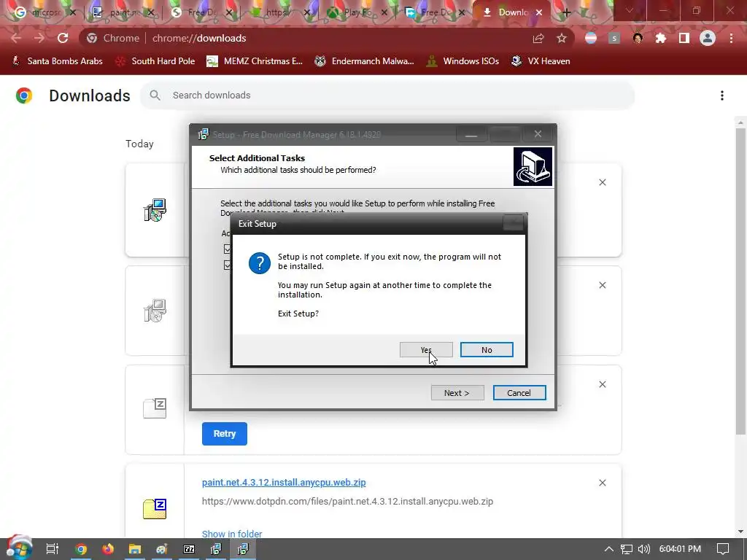Click the network tray icon

[x=627, y=549]
